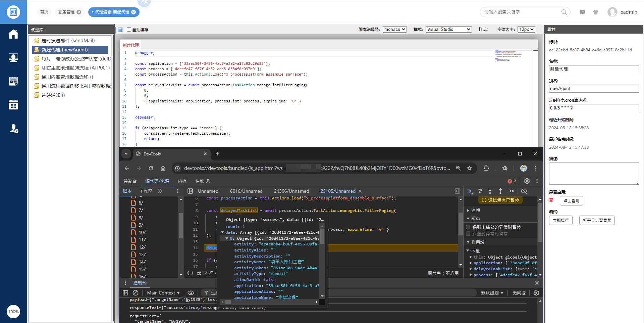Reload the DevTools page
The height and width of the screenshot is (323, 644).
tap(151, 168)
